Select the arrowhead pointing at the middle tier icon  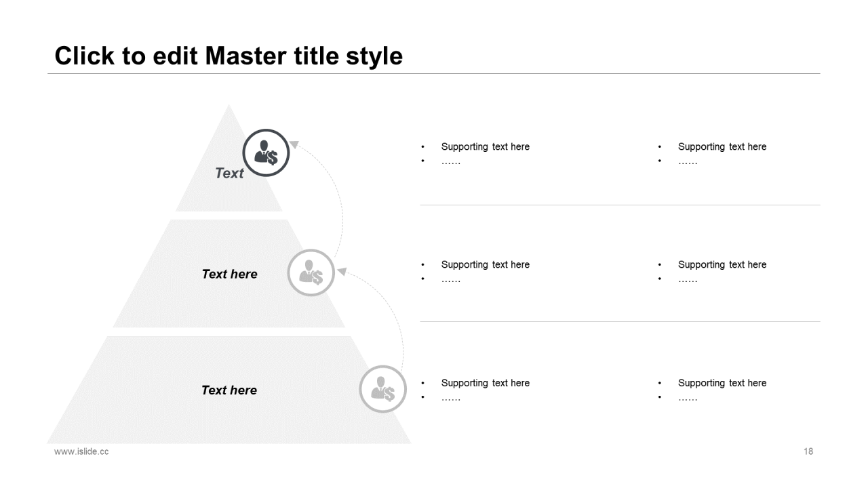coord(342,272)
